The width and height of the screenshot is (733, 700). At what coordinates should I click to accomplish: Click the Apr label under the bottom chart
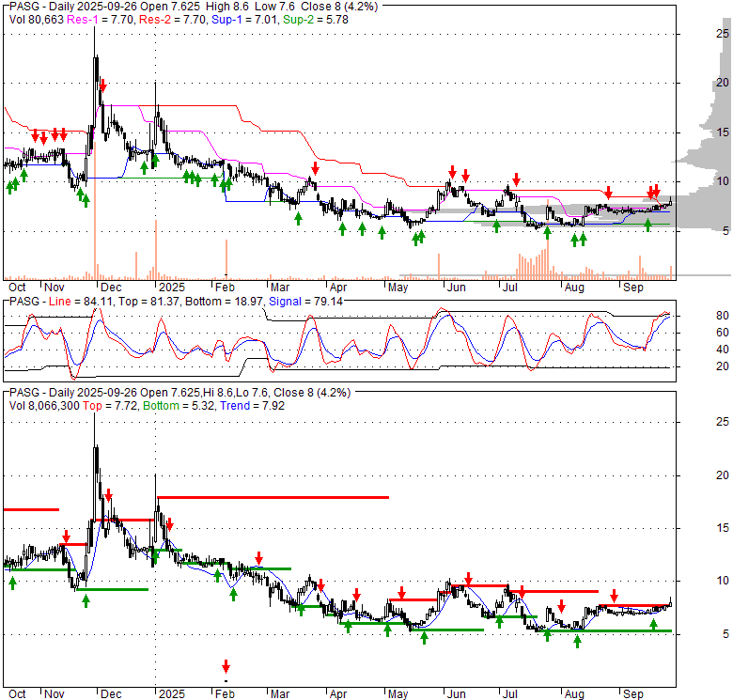pyautogui.click(x=338, y=694)
